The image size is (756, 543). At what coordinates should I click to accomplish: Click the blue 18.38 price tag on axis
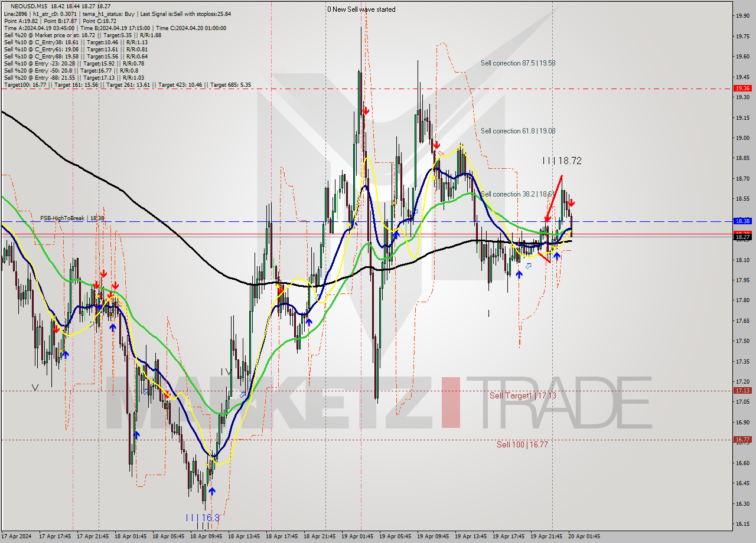742,221
